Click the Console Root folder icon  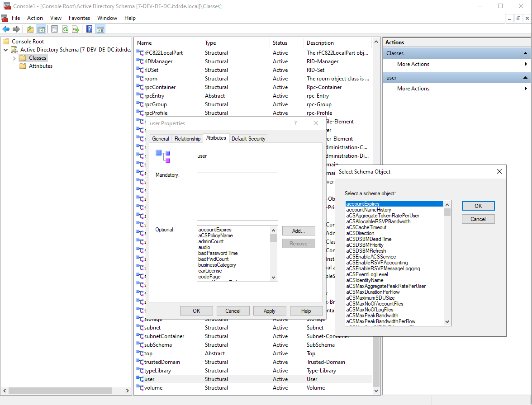[6, 41]
